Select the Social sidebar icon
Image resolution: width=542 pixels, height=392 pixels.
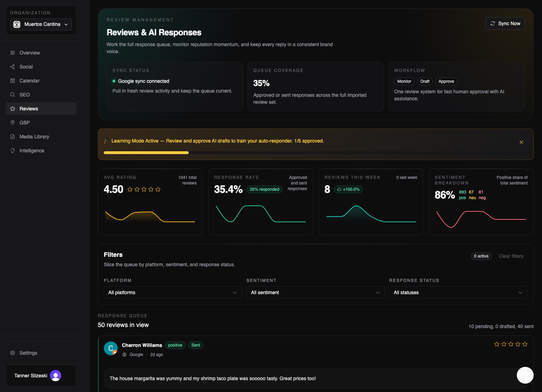coord(13,66)
